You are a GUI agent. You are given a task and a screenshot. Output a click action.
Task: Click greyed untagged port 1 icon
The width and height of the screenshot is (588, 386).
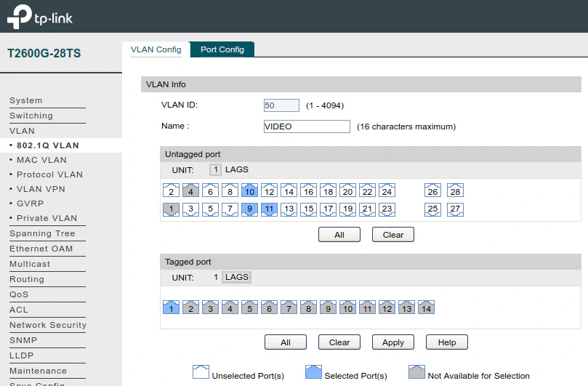tap(171, 209)
